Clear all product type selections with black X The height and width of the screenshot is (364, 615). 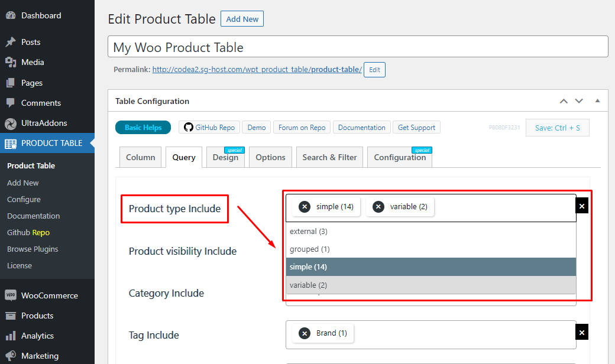coord(582,206)
